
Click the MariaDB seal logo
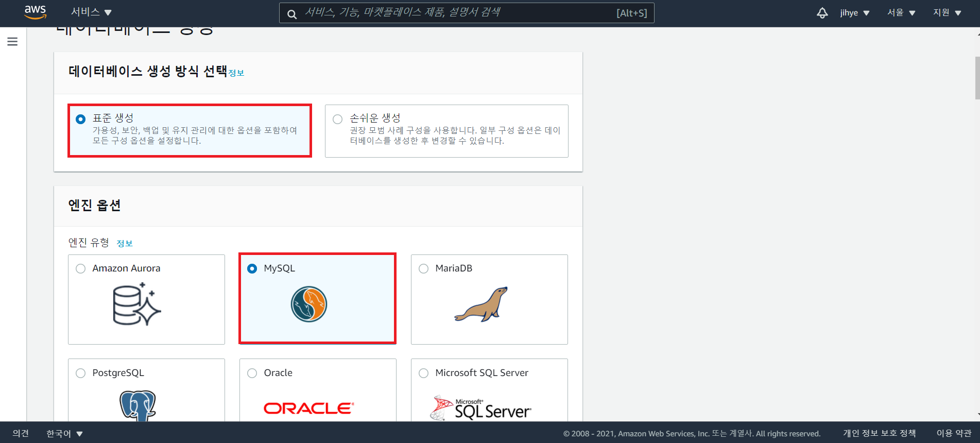tap(481, 304)
